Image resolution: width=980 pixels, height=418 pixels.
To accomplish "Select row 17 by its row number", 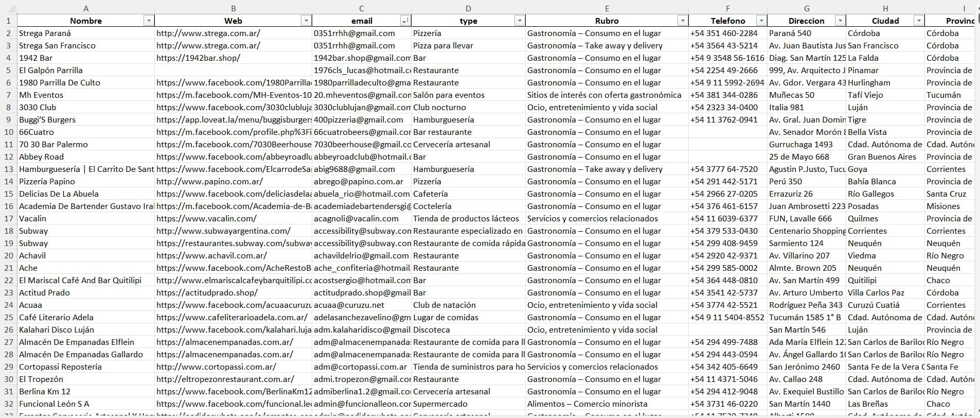I will [x=8, y=218].
